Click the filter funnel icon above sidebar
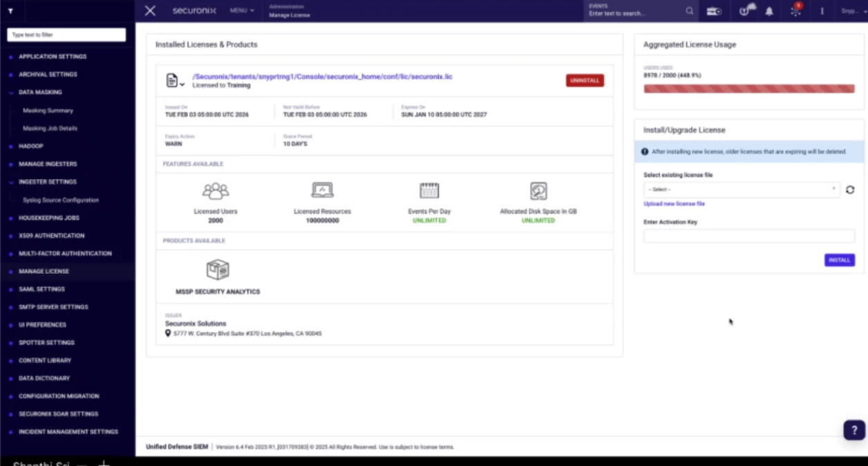The width and height of the screenshot is (868, 466). click(x=10, y=12)
